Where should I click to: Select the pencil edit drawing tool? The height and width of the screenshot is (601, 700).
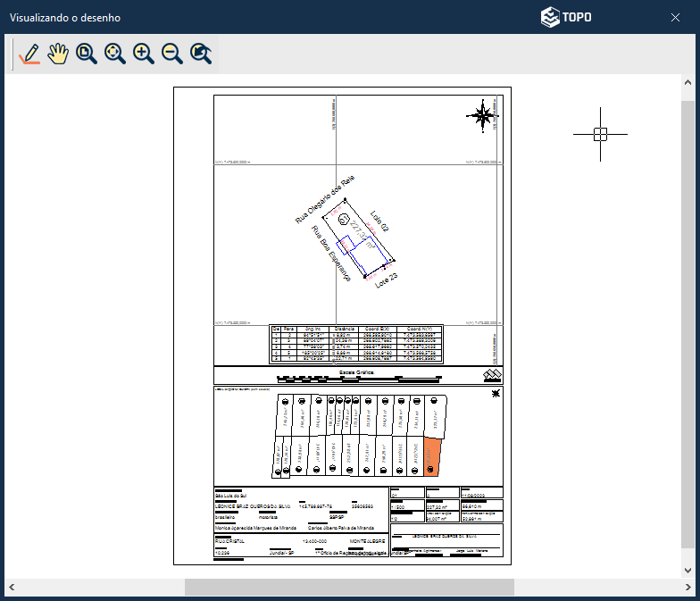click(x=29, y=54)
